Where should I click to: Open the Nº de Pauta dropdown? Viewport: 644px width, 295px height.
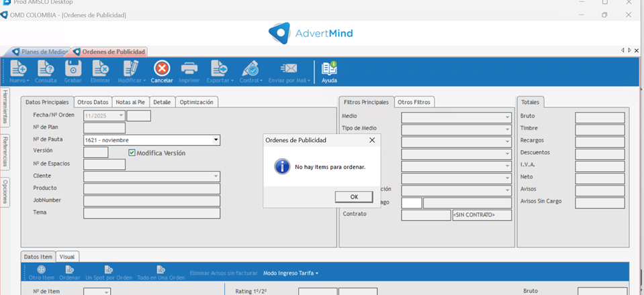pos(216,140)
